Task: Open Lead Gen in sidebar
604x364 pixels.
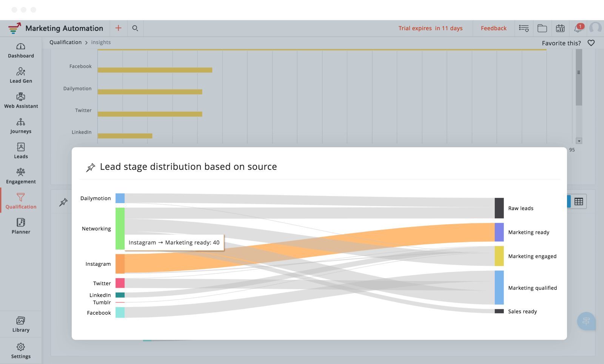Action: click(21, 76)
